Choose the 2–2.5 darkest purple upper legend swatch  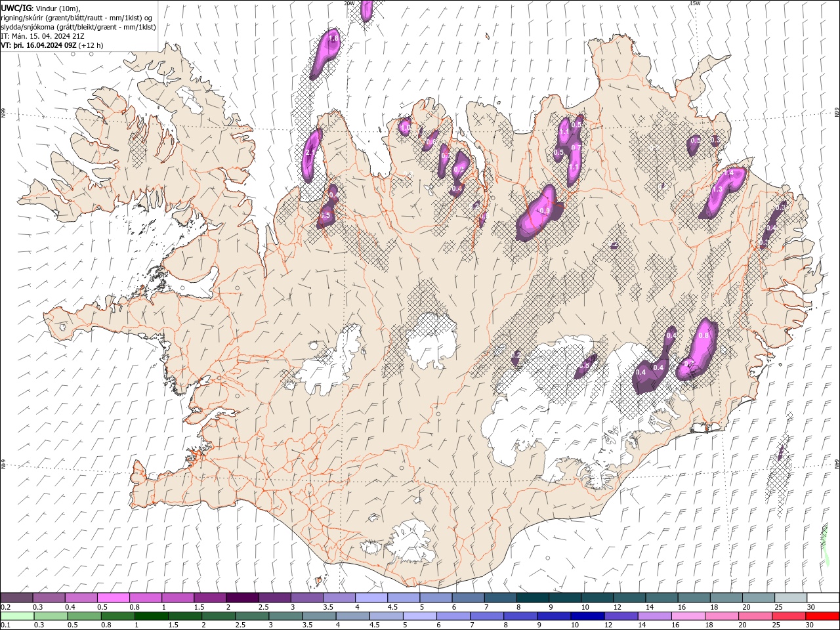(x=242, y=598)
